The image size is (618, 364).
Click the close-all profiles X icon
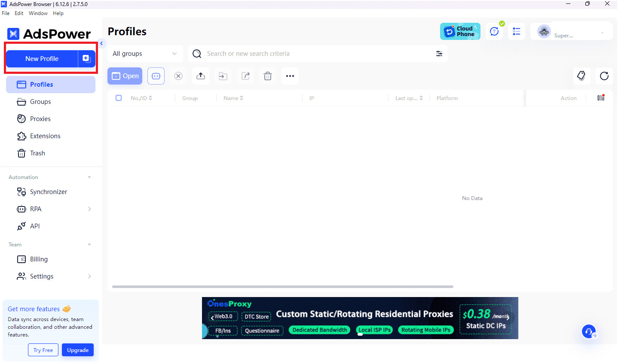pos(178,76)
